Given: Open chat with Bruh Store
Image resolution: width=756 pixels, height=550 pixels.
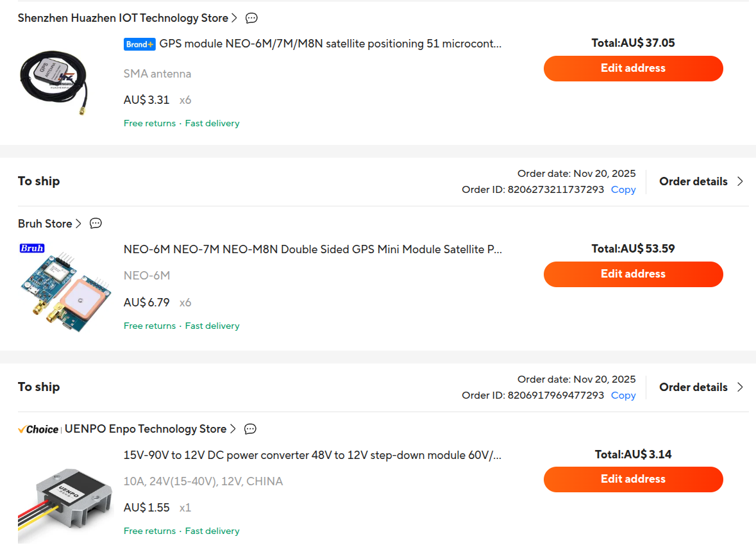Looking at the screenshot, I should 96,224.
